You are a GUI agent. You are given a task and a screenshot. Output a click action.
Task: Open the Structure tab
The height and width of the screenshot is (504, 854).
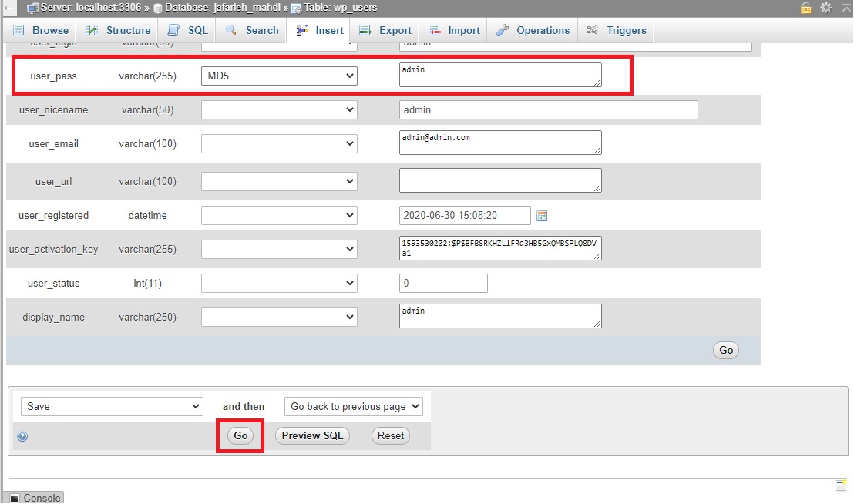(x=117, y=31)
